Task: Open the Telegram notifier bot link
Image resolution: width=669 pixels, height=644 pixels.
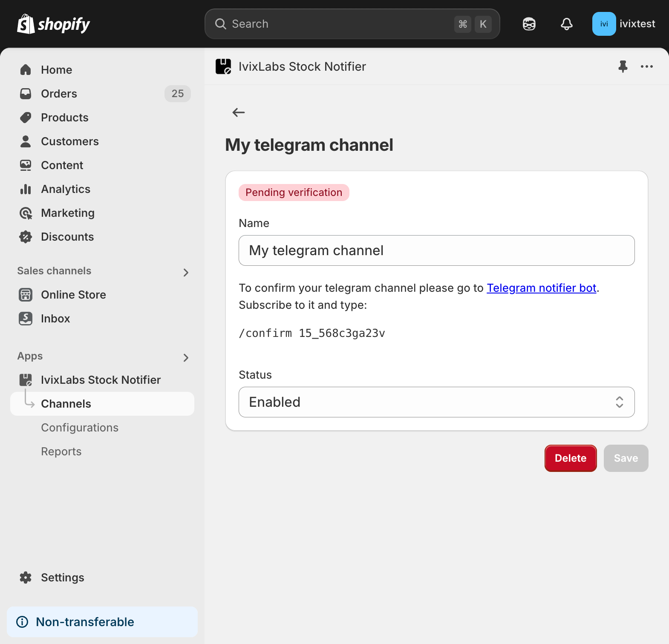Action: [x=541, y=288]
